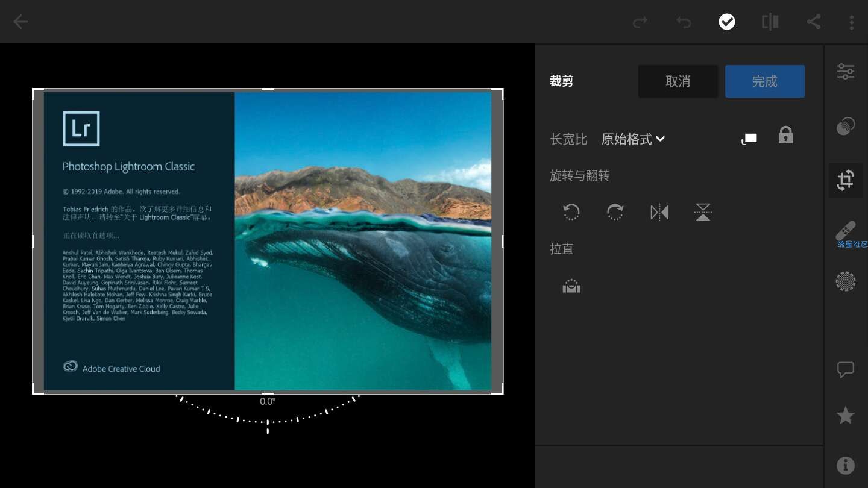The image size is (868, 488).
Task: Click the redo arrow icon
Action: pos(640,22)
